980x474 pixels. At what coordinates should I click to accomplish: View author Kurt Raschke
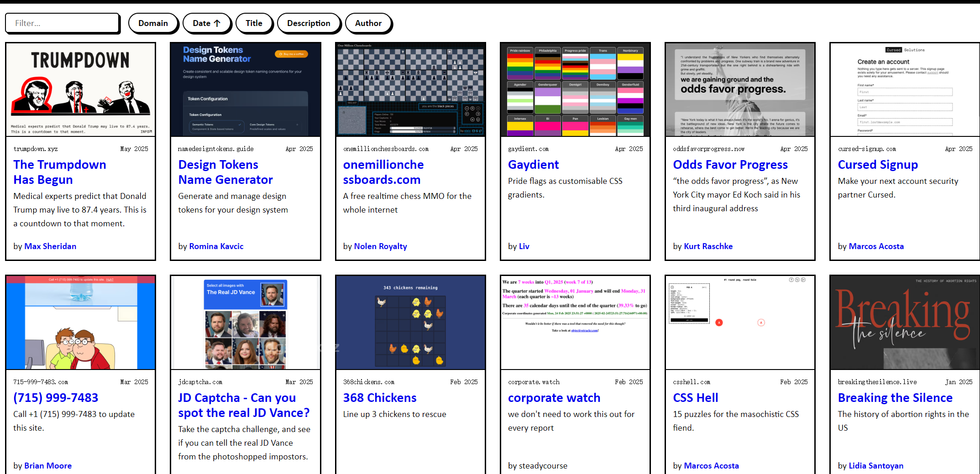coord(708,246)
